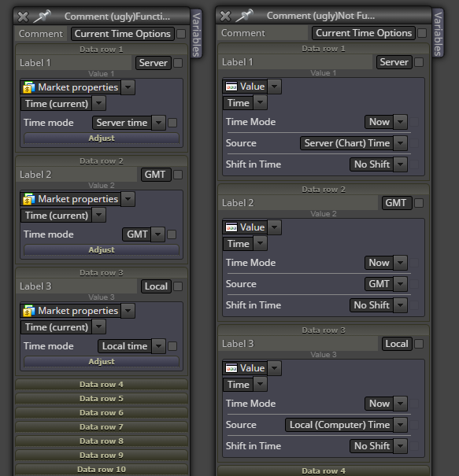Edit GMT label field in left Data row 2
The image size is (459, 476).
[156, 175]
